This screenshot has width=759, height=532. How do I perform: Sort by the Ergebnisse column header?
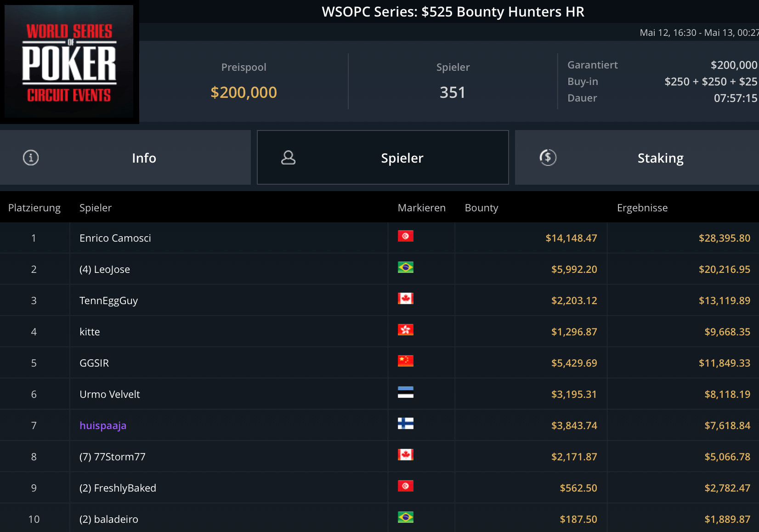click(x=642, y=208)
